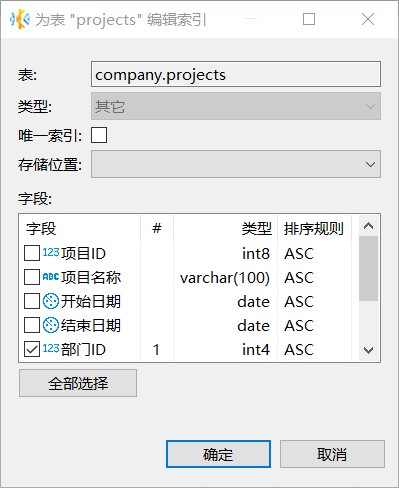Click the ABC text icon beside 项目名称
The image size is (399, 488).
click(51, 277)
